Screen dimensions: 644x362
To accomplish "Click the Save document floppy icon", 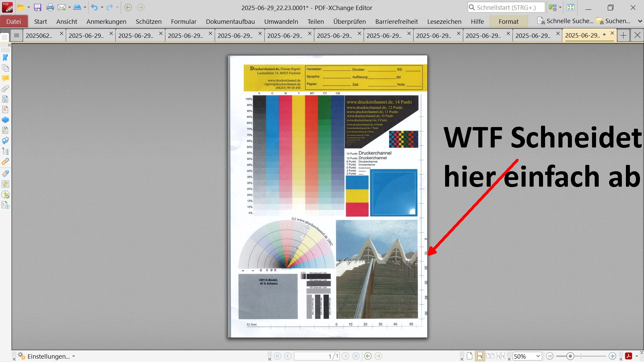I will [x=38, y=7].
